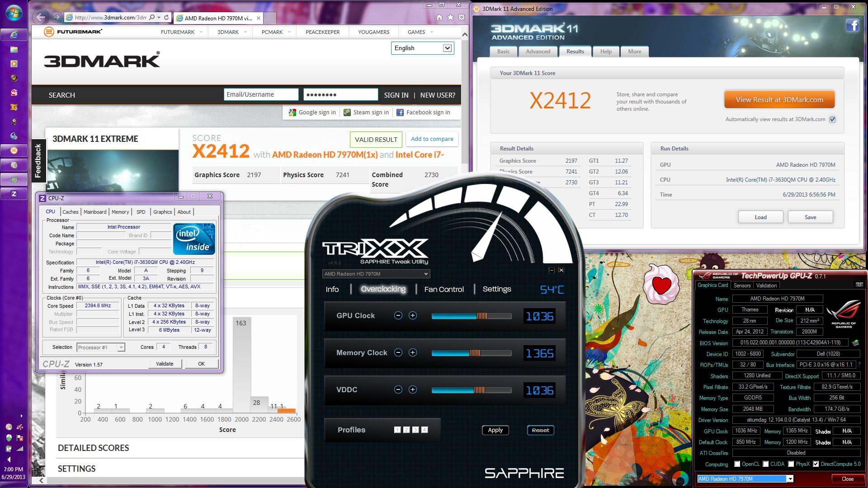Click the browser home icon

point(439,18)
